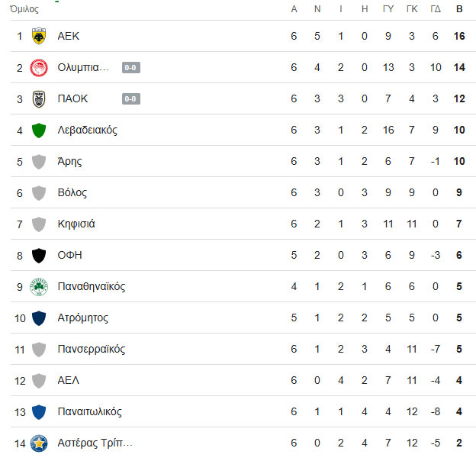Click the AEK team crest icon

(x=39, y=36)
